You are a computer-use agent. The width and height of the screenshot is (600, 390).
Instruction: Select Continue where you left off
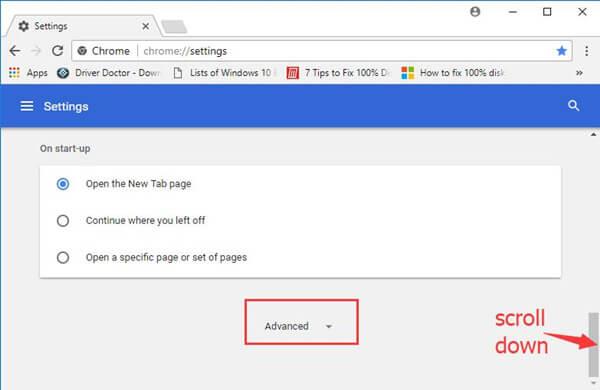click(x=63, y=221)
